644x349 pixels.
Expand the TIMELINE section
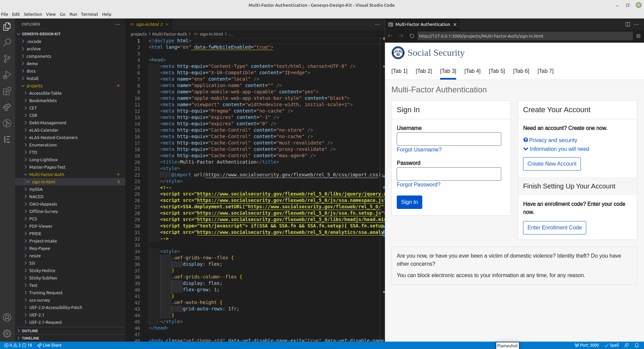(30, 338)
